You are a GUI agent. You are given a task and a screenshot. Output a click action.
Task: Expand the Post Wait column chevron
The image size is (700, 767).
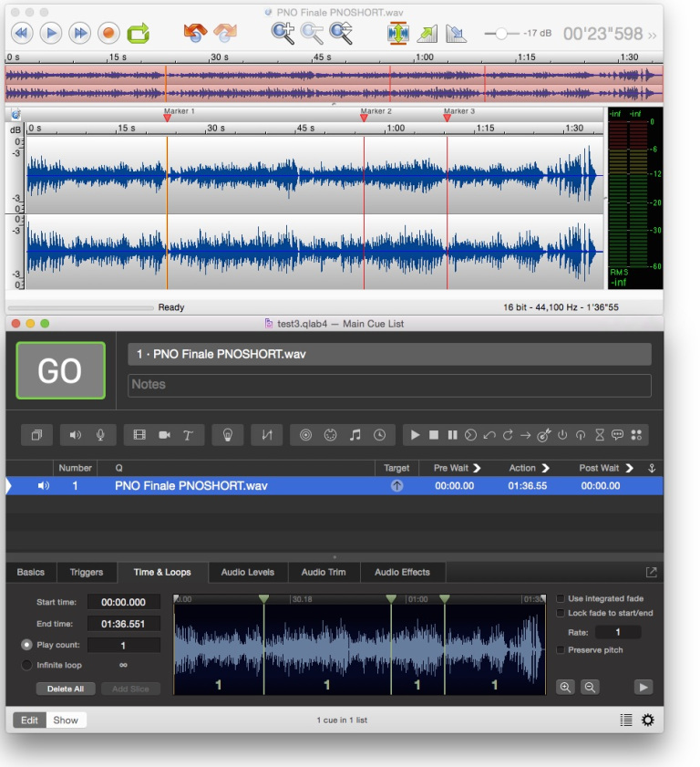coord(630,468)
